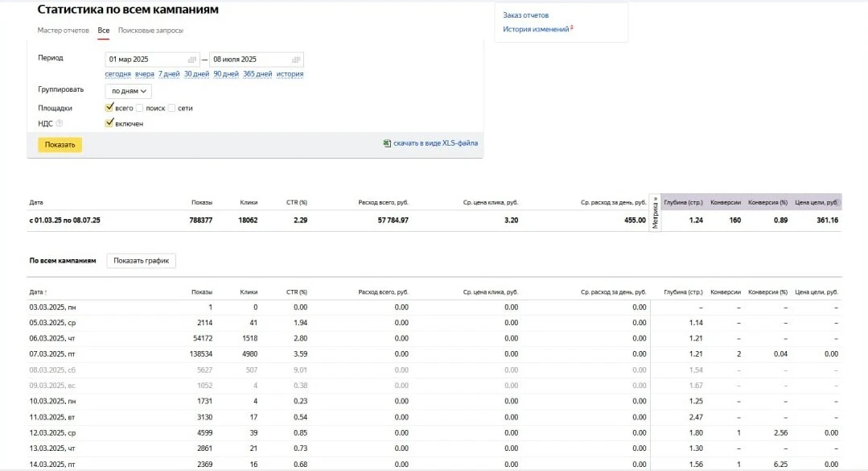Click goal price value 361.16

tap(828, 220)
